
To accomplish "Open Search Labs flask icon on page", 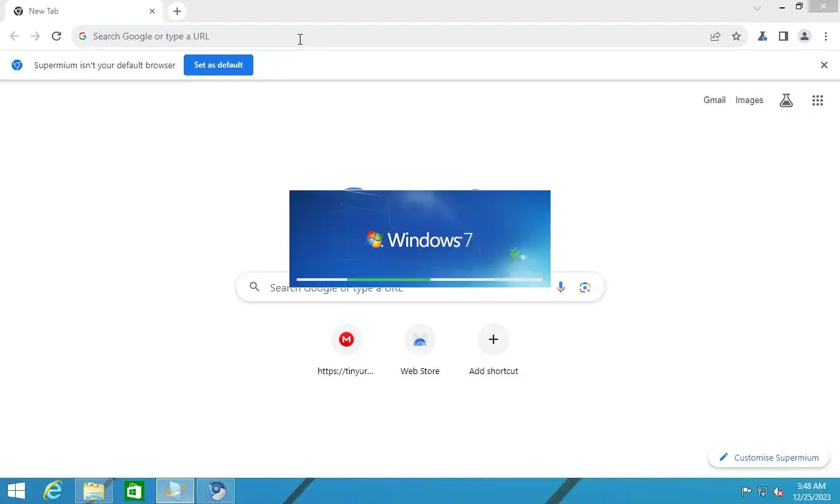I will (786, 100).
